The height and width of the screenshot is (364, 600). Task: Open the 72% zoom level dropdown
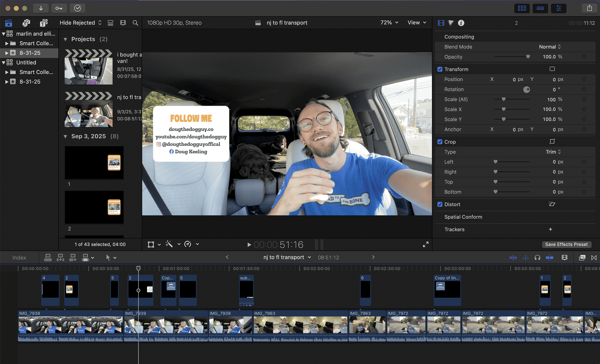389,23
